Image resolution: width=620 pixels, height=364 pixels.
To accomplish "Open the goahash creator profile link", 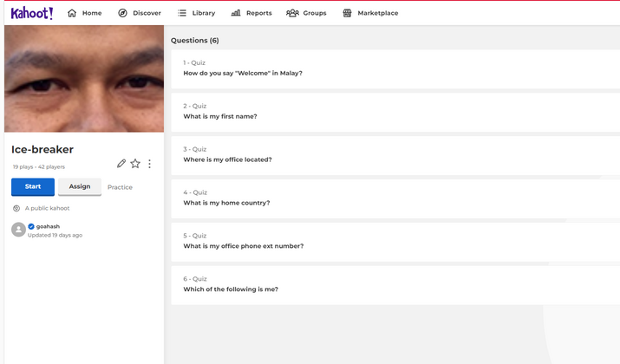I will tap(48, 226).
